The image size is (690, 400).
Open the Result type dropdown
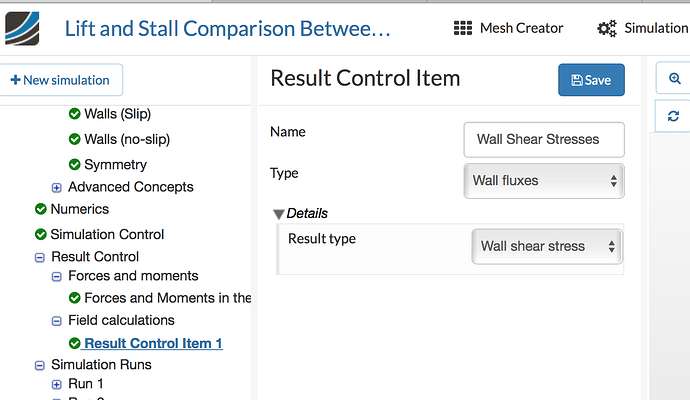[546, 246]
